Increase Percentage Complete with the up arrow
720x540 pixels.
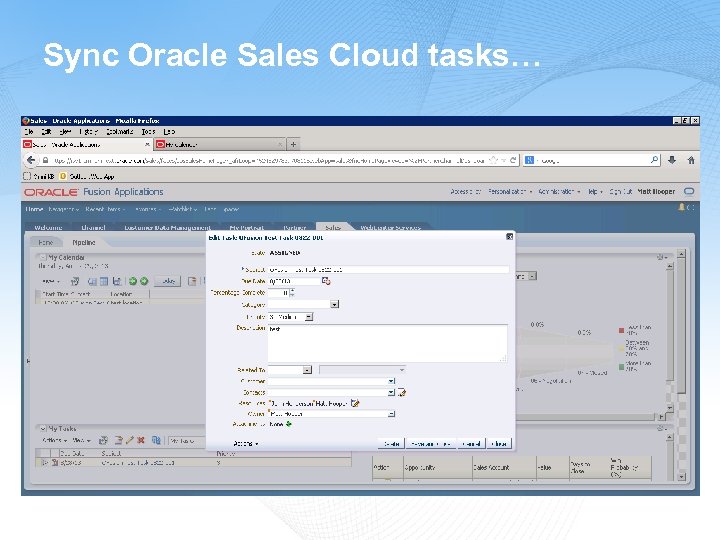coord(292,291)
